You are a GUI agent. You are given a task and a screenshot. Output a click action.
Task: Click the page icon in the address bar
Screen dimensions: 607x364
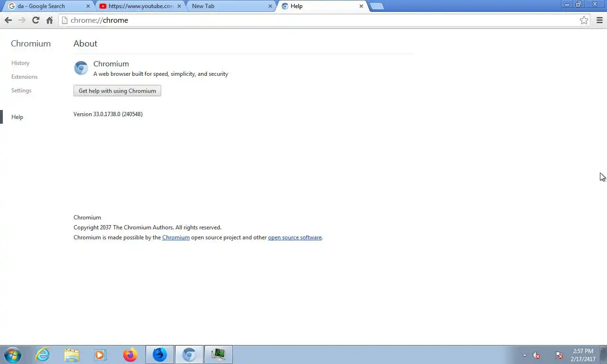(x=65, y=20)
